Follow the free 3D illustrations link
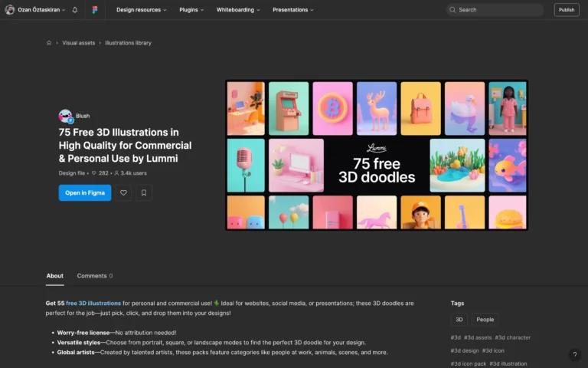 [x=93, y=304]
